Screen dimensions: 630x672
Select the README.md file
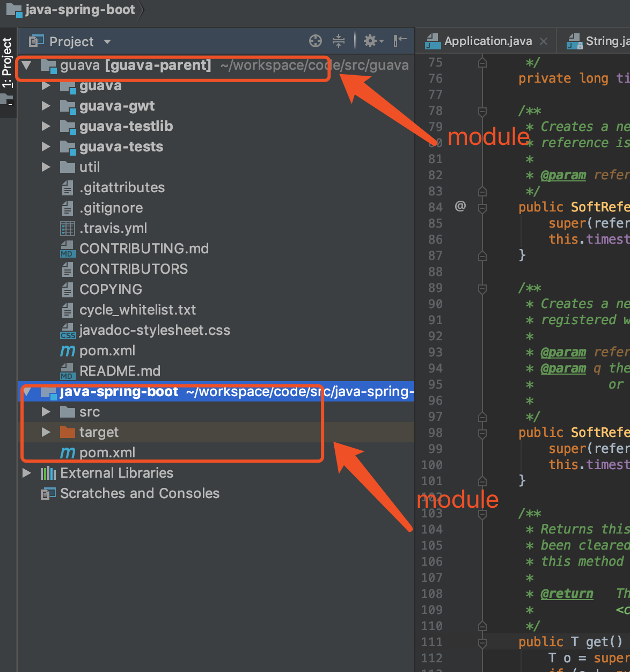120,371
